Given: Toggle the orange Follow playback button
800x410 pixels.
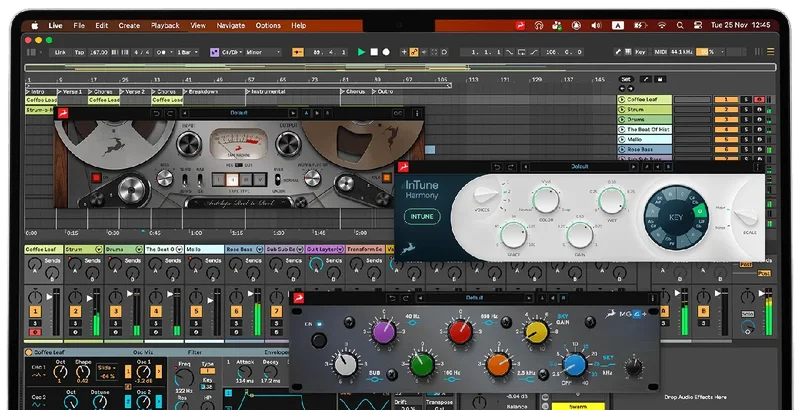Looking at the screenshot, I should (297, 52).
